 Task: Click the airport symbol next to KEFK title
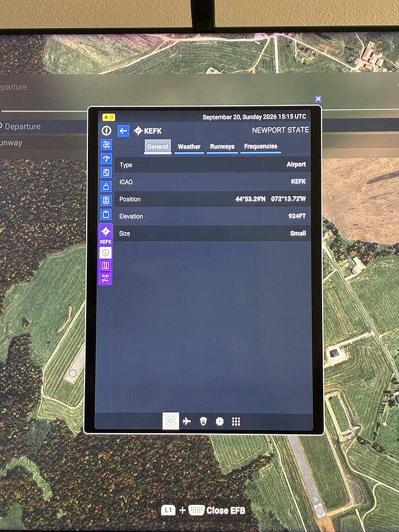point(138,131)
